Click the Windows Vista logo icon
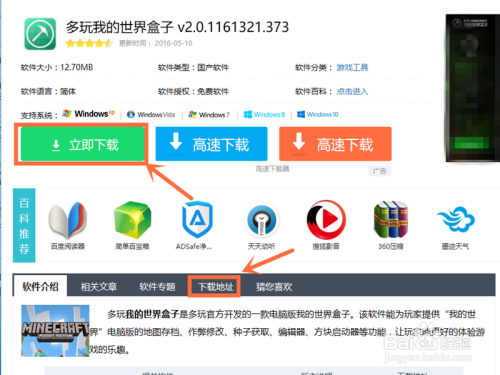Screen dimensions: 500x375 pos(131,114)
